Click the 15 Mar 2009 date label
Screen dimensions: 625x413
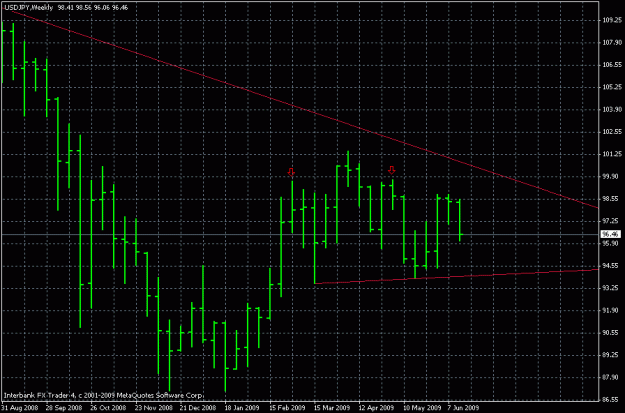[x=332, y=408]
